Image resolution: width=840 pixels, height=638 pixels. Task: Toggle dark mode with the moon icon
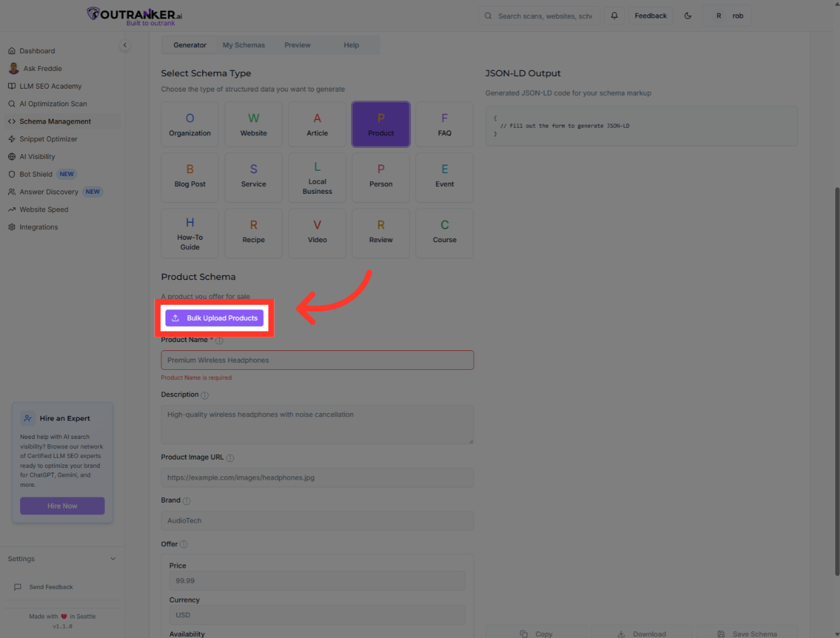(x=688, y=15)
